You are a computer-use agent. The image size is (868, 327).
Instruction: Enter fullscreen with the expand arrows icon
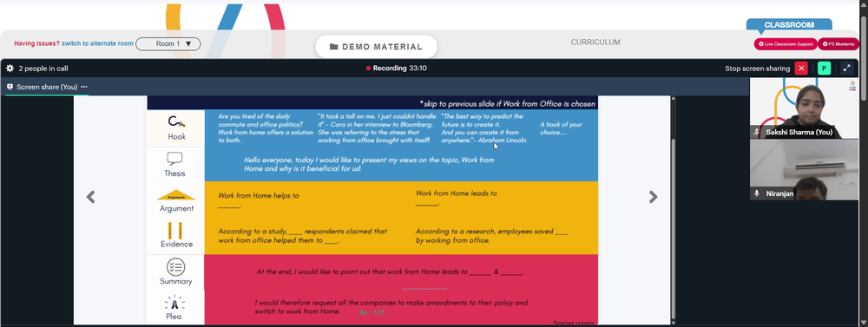click(x=846, y=68)
